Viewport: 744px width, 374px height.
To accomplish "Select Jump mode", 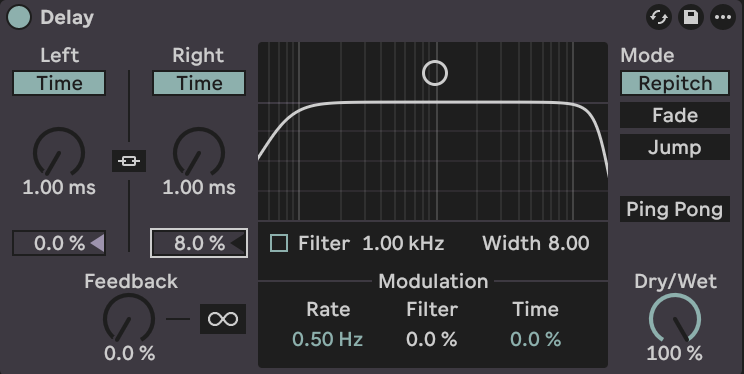I will pos(675,148).
